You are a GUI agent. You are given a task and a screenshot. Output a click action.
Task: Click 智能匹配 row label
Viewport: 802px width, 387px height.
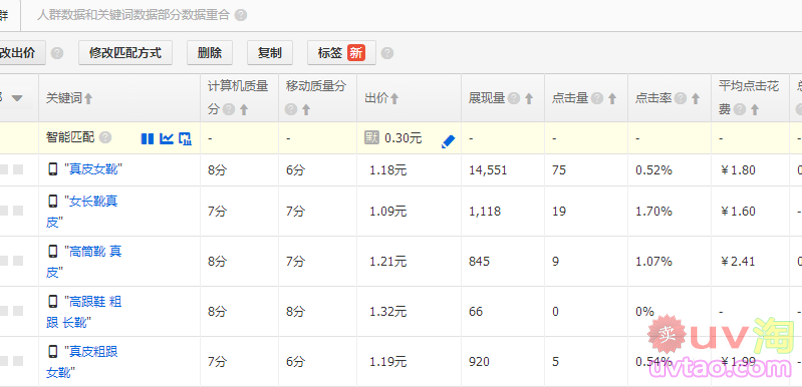pyautogui.click(x=70, y=138)
